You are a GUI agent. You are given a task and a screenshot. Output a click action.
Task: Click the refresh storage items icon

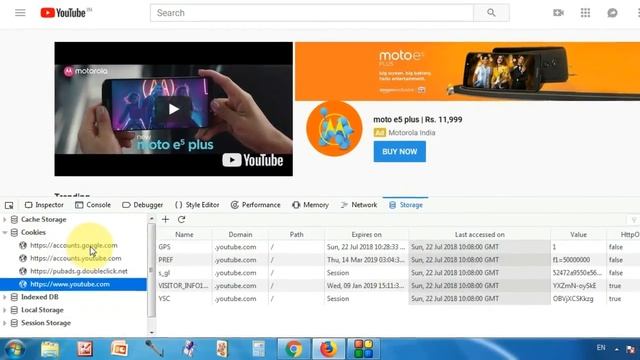click(x=182, y=220)
